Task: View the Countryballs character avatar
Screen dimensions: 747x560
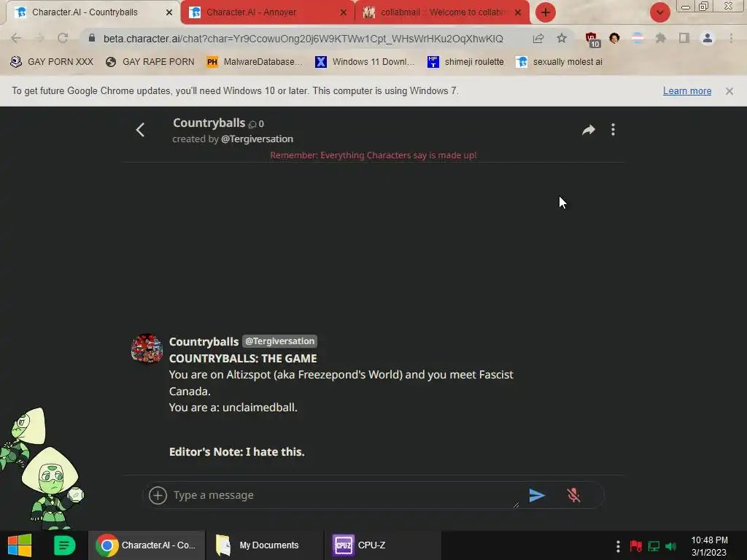Action: (147, 349)
